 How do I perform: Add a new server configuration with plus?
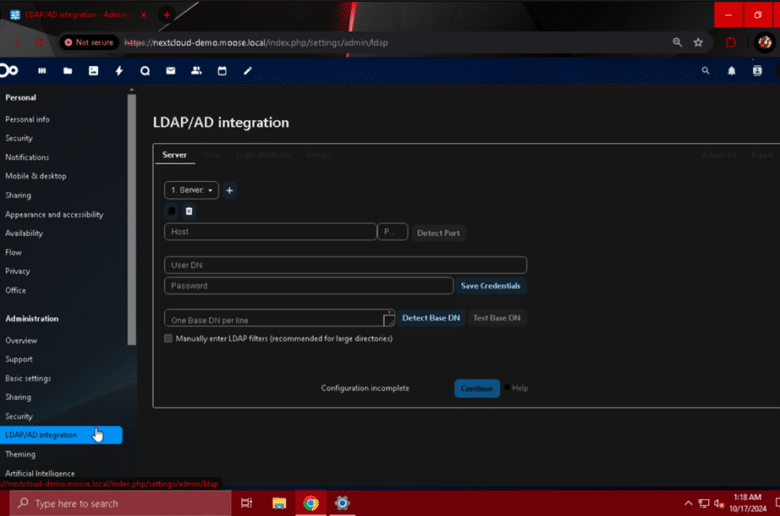[x=229, y=190]
